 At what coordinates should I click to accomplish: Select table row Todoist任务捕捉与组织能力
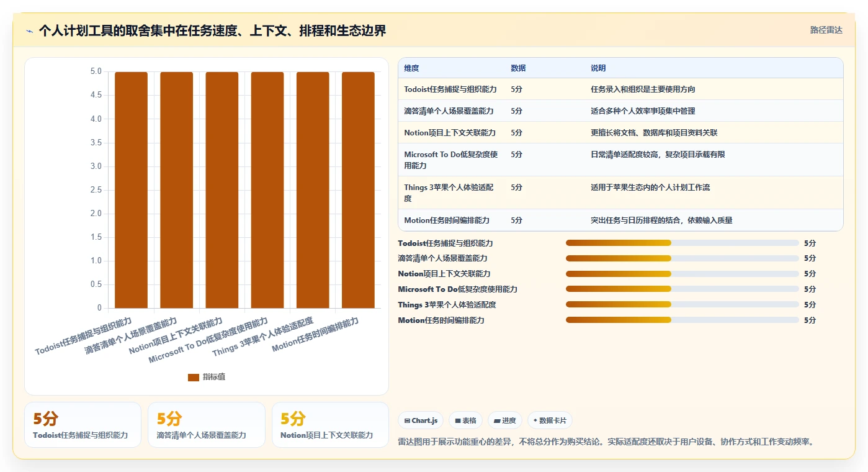point(620,89)
